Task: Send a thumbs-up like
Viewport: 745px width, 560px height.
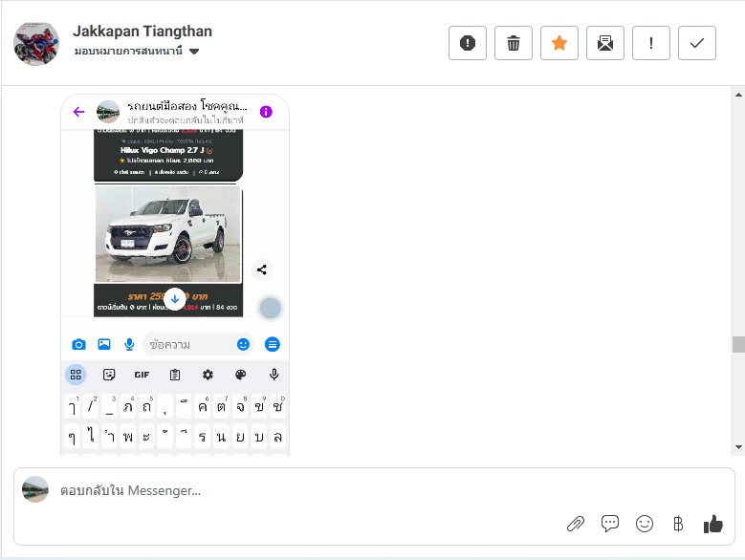Action: tap(713, 524)
